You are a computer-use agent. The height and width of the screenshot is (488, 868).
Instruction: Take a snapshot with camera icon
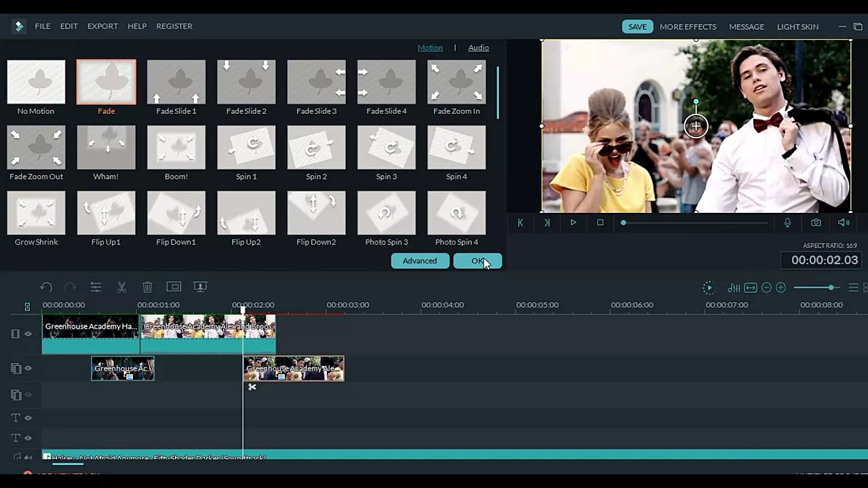click(x=816, y=222)
